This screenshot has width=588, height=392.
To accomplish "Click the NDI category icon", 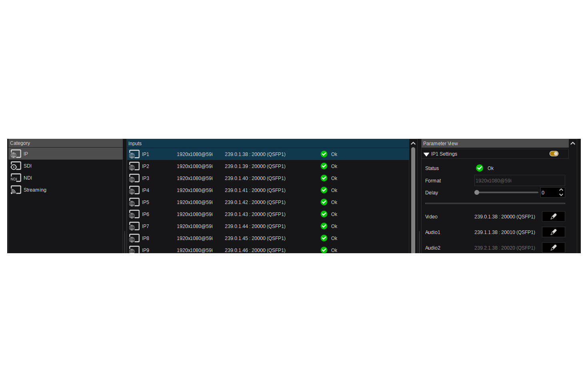I will point(16,178).
